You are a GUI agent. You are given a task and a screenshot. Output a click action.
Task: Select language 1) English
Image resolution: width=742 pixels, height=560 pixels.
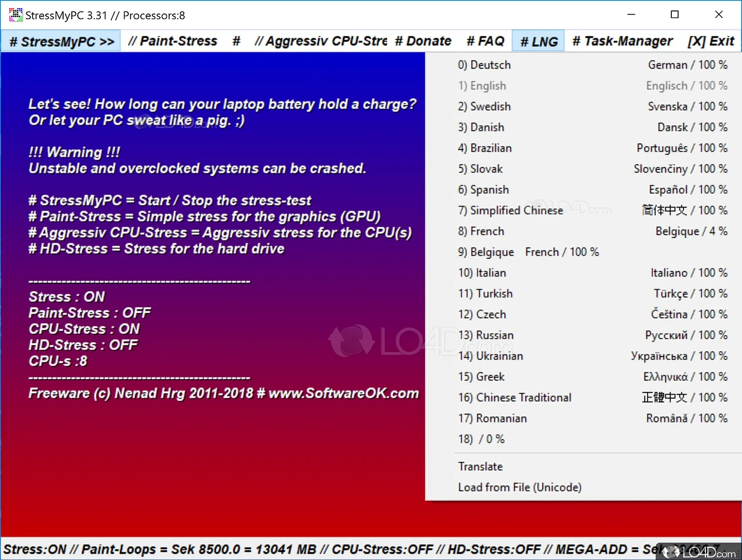click(x=584, y=86)
